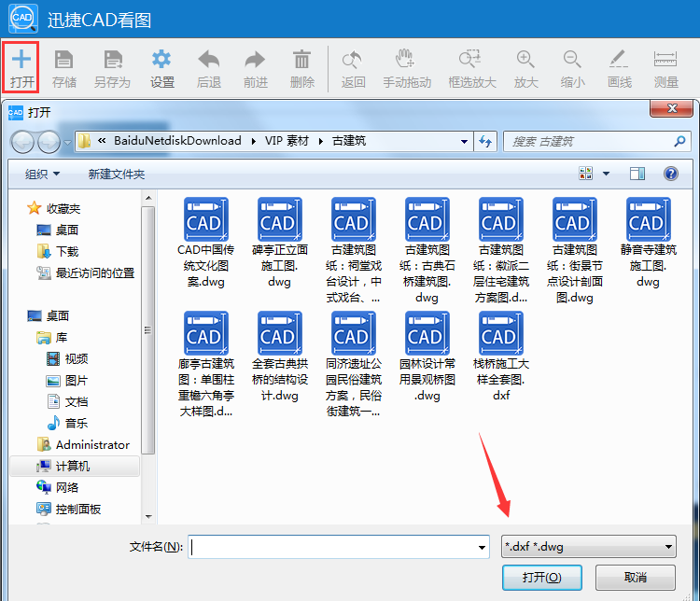Click the search magnifier icon

[x=679, y=142]
